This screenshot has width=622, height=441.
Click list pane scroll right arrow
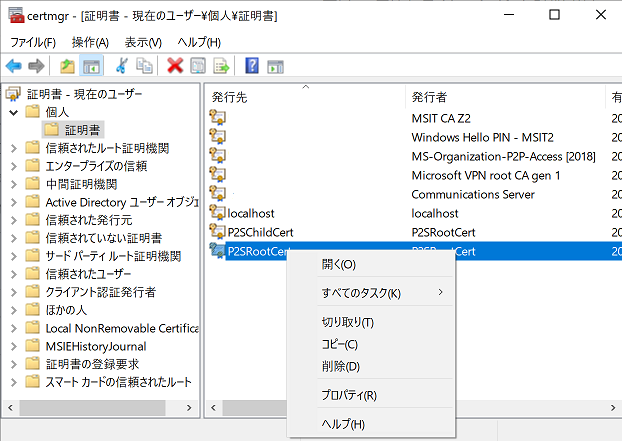pos(613,408)
